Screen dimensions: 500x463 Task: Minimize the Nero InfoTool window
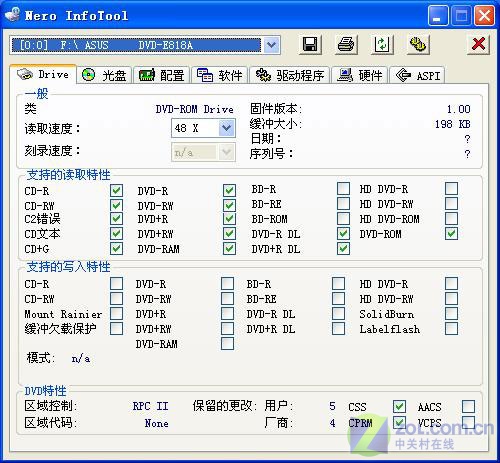tap(437, 16)
